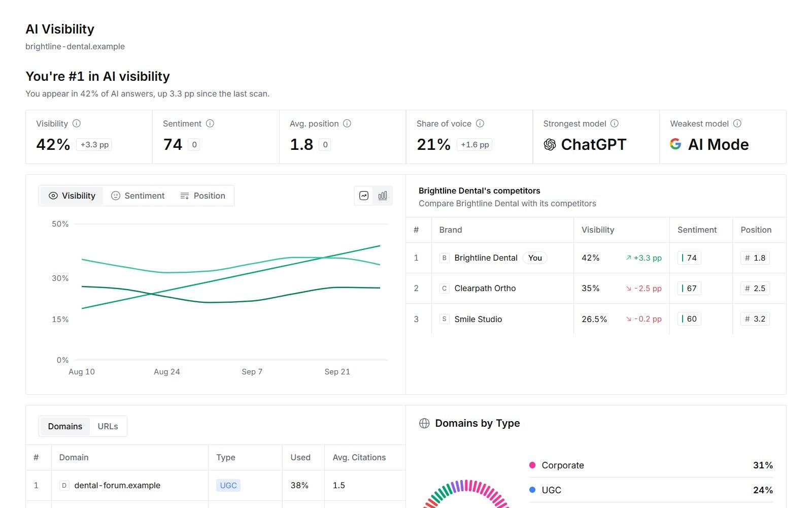Click the -2.5 pp change value

pyautogui.click(x=644, y=289)
